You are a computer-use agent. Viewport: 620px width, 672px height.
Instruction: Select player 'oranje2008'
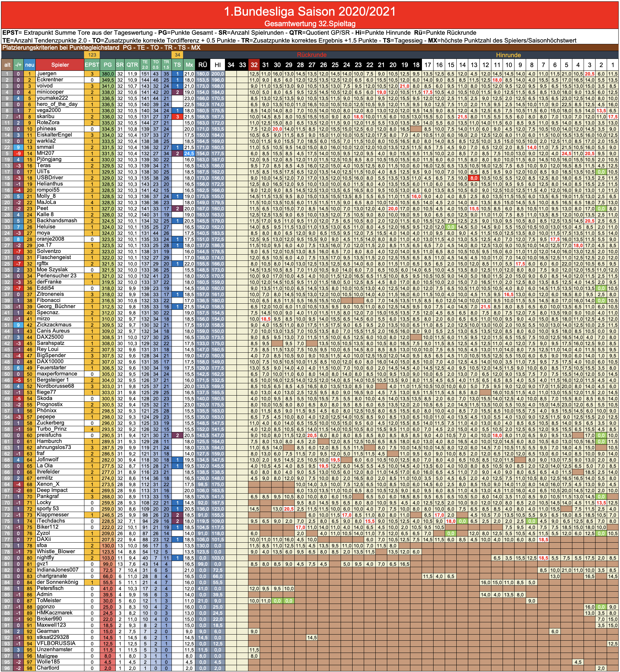pos(60,239)
